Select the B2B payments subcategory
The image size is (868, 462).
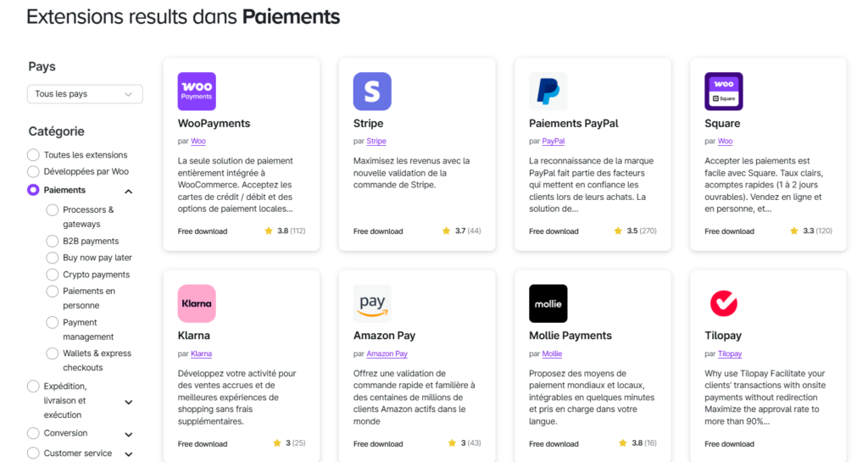tap(53, 242)
